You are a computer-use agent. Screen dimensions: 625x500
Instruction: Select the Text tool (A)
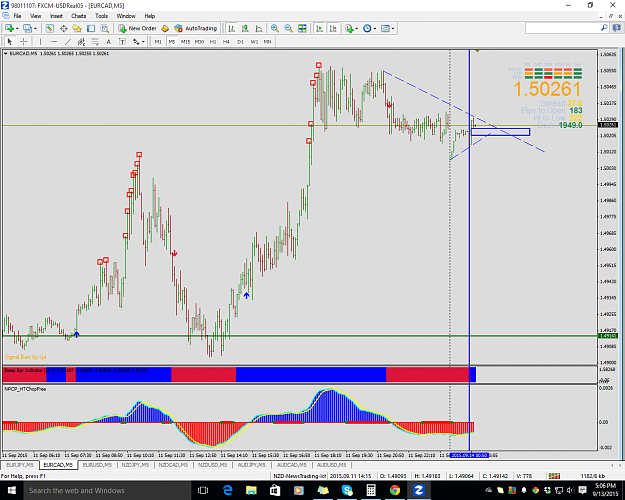point(108,41)
